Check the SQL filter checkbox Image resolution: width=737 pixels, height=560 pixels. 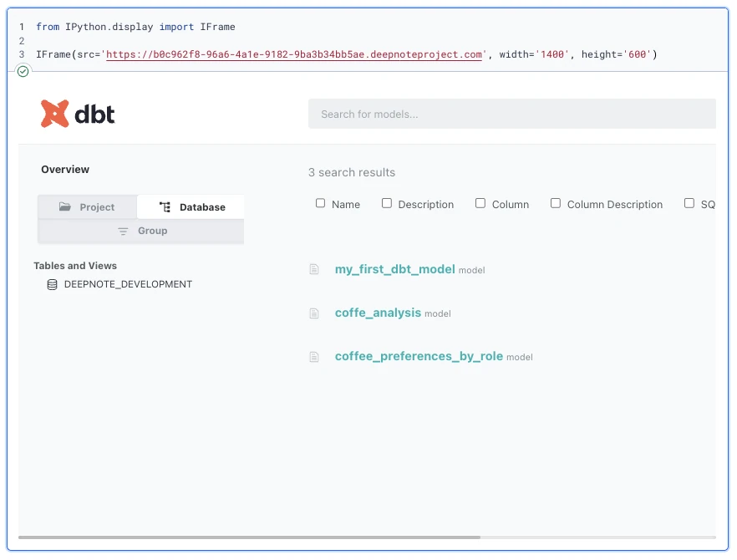point(689,203)
